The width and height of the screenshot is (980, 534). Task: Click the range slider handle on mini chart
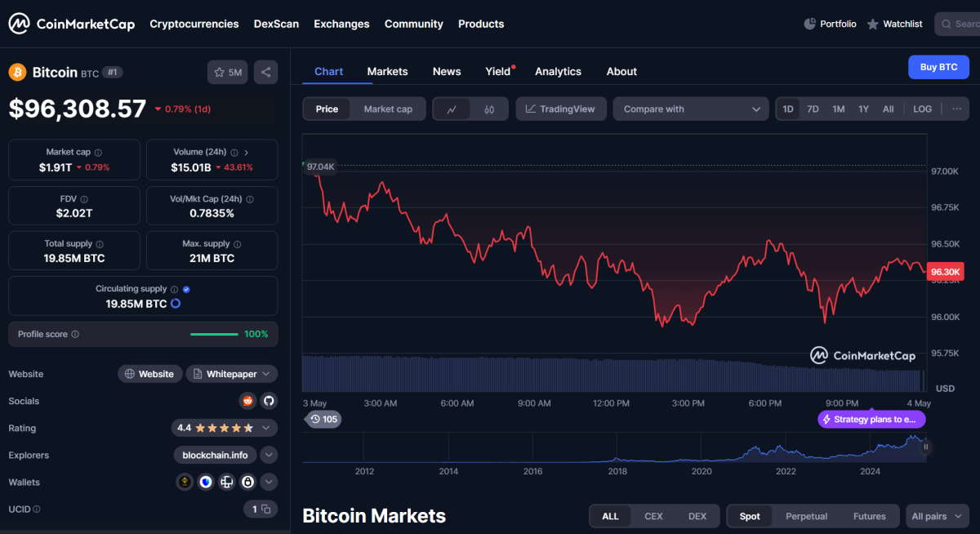coord(926,447)
